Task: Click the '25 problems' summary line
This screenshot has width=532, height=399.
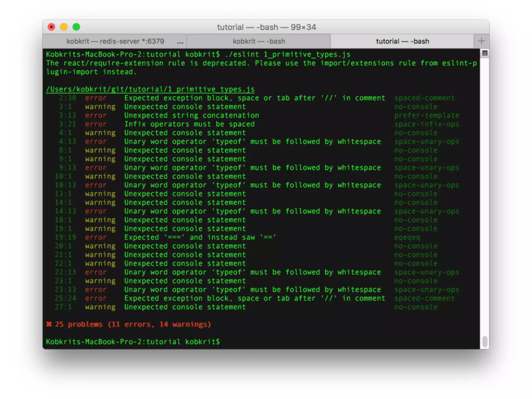Action: pyautogui.click(x=129, y=324)
